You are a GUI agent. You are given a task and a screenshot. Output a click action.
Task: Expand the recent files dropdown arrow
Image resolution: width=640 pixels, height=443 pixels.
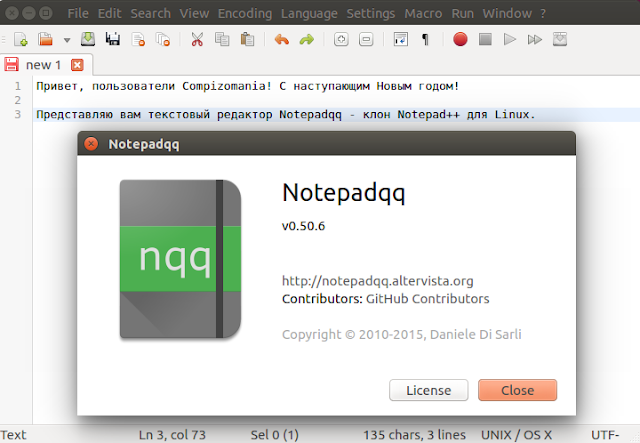67,40
